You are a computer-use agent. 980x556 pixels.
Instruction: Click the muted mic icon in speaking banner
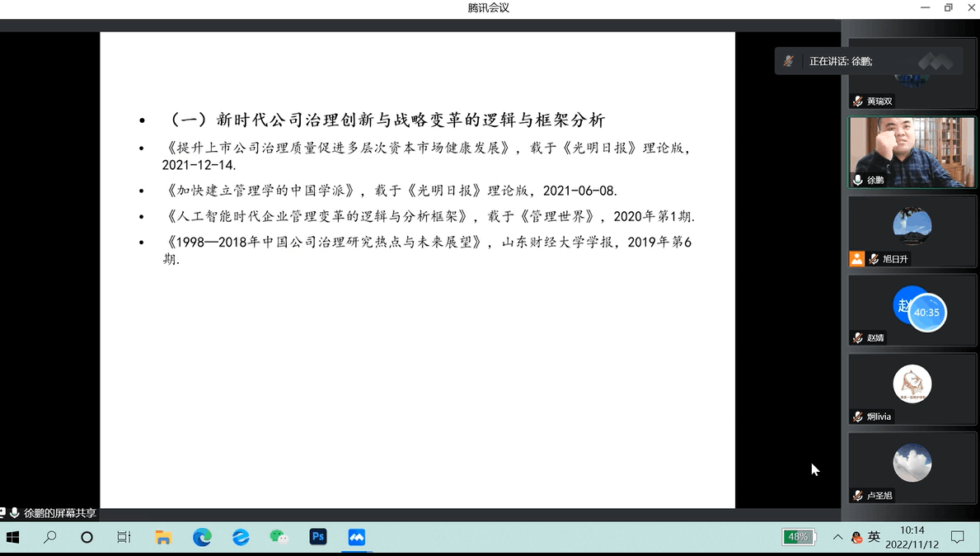[789, 61]
